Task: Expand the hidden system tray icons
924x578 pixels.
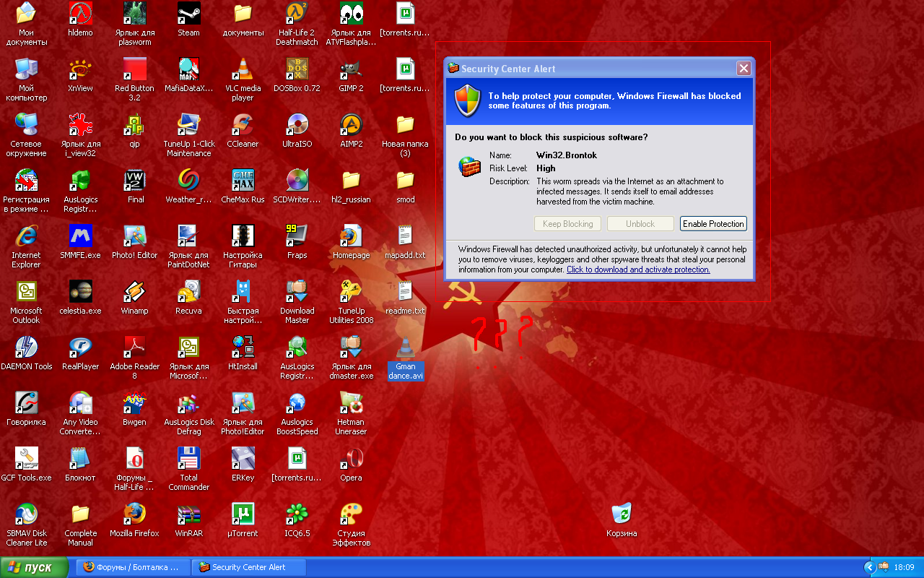Action: pos(870,567)
